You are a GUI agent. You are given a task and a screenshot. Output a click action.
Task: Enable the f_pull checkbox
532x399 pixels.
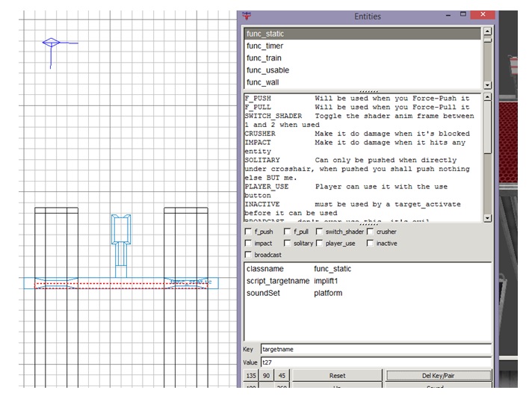[287, 232]
